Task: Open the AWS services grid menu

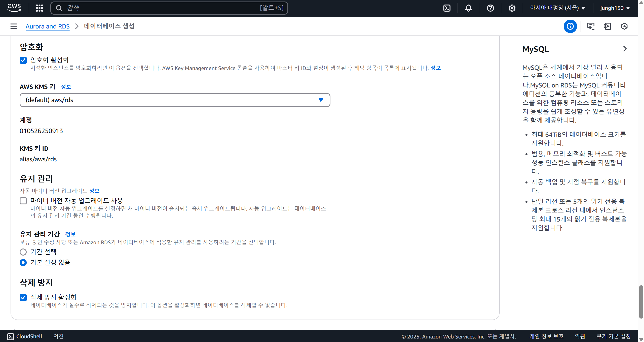Action: click(x=40, y=8)
